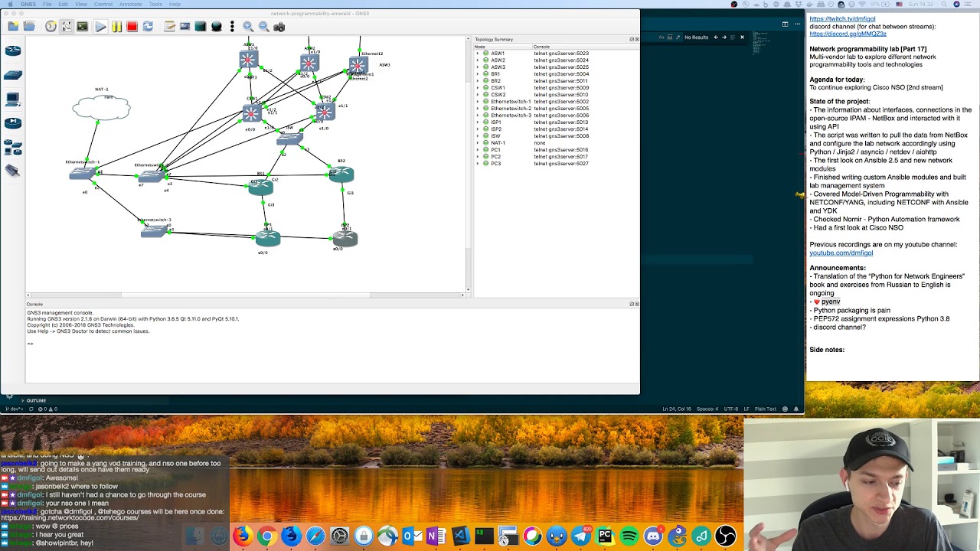Viewport: 980px width, 551px height.
Task: Select the ISW row in Topology Summary
Action: tap(557, 136)
